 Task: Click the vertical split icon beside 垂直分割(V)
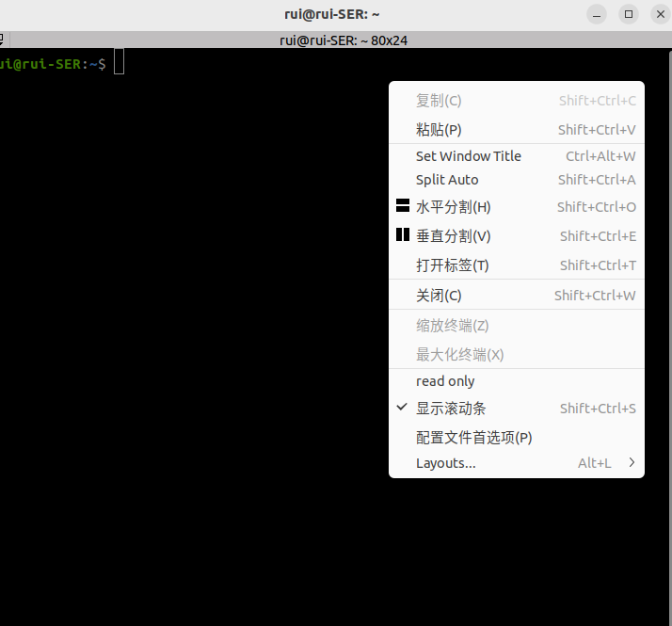tap(403, 235)
